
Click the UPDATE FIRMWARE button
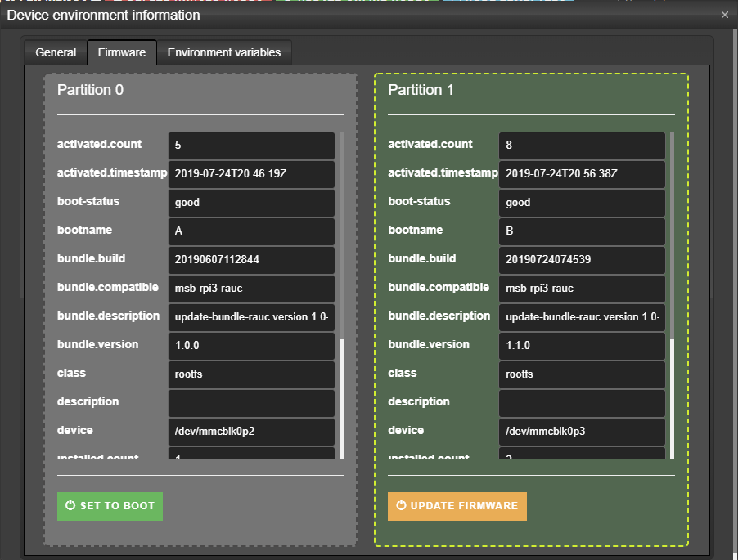pos(457,506)
